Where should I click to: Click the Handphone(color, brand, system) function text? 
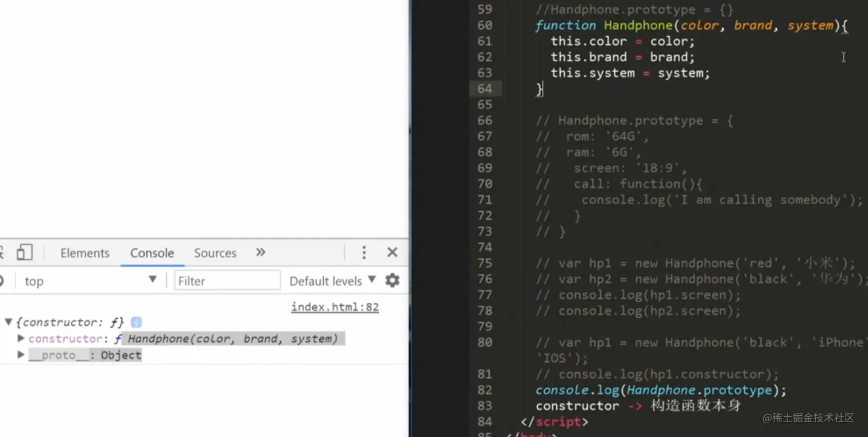point(232,338)
